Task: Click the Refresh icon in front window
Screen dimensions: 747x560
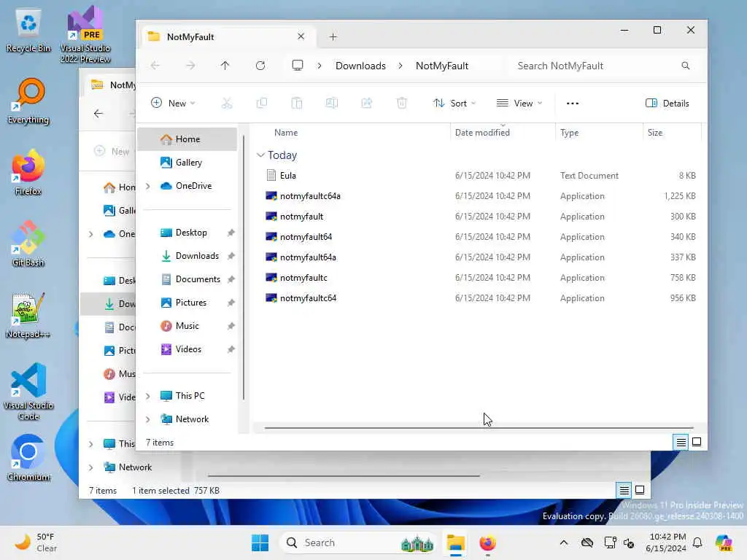Action: (x=260, y=66)
